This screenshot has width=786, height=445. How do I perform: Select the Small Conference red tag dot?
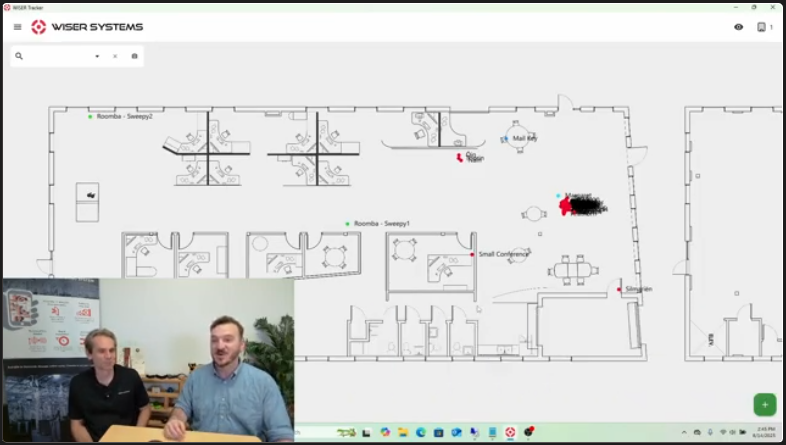472,255
